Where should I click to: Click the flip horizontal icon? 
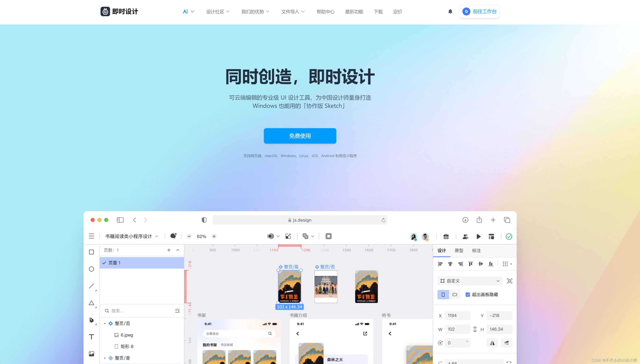pyautogui.click(x=492, y=343)
